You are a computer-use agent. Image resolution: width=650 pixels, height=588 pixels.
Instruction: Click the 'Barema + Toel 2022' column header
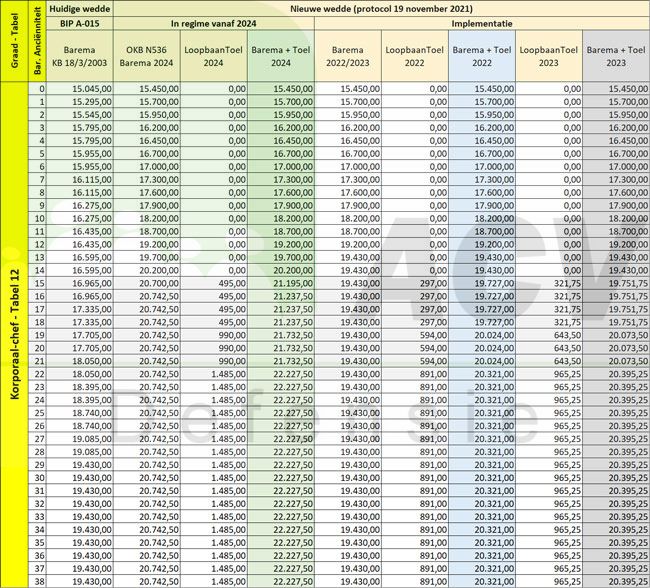click(x=482, y=56)
